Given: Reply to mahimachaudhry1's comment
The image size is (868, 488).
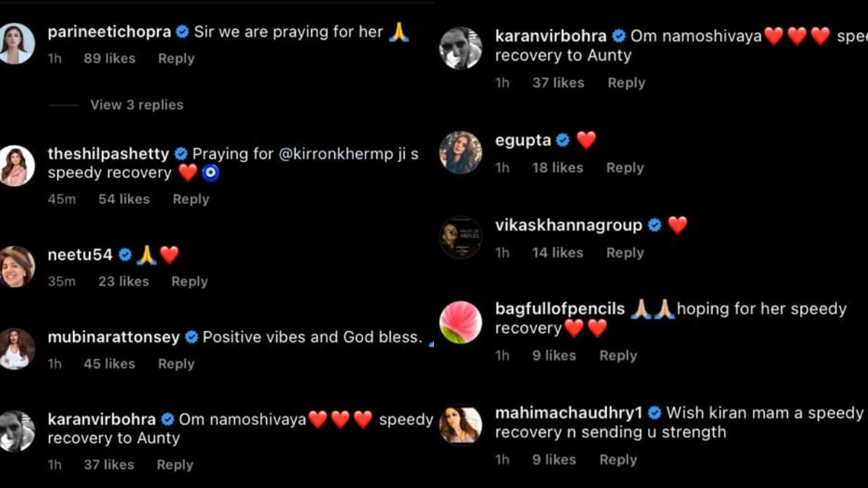Looking at the screenshot, I should [618, 459].
